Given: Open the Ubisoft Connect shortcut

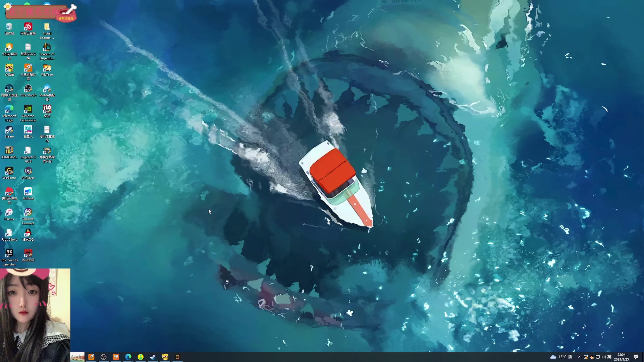Looking at the screenshot, I should click(28, 213).
